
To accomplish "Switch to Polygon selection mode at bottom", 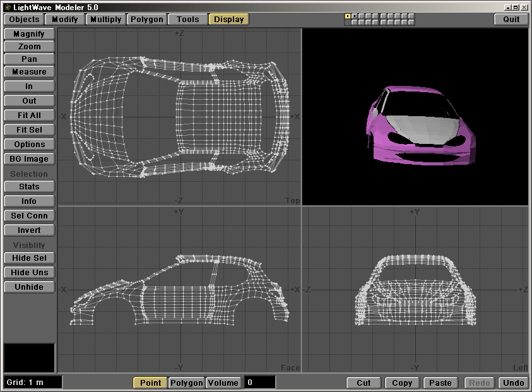I will click(x=187, y=383).
